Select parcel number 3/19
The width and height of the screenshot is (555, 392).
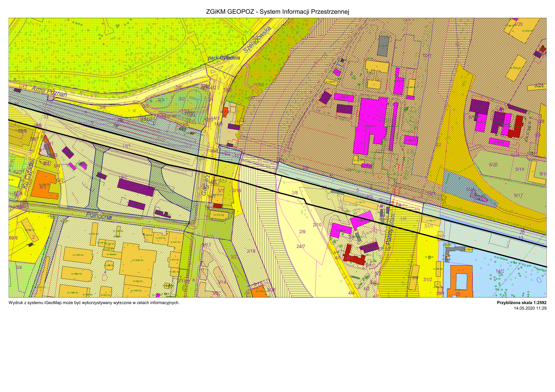(x=251, y=251)
